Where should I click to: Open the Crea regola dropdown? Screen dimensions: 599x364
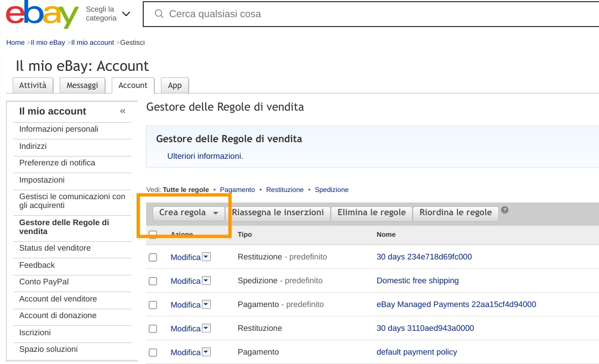click(x=189, y=213)
